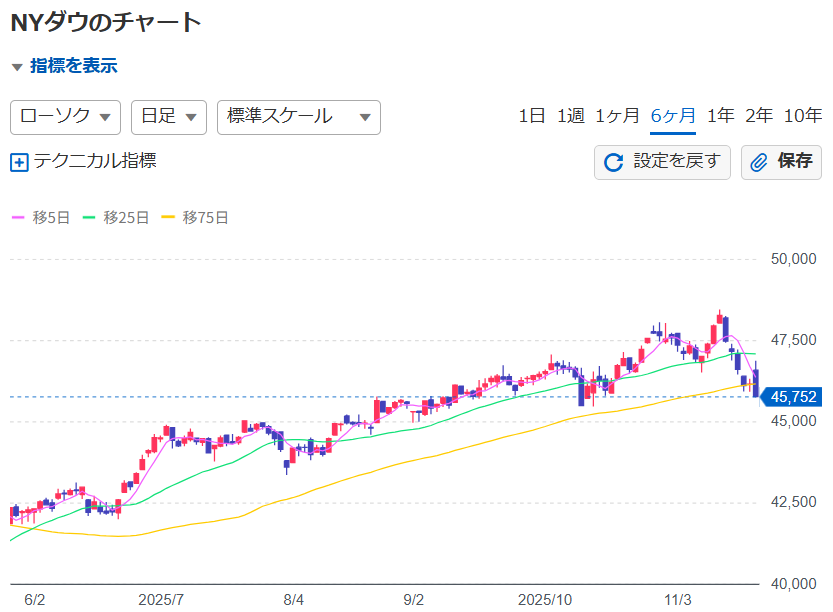The height and width of the screenshot is (612, 833).
Task: Open the 標準スケール scale dropdown
Action: (298, 117)
